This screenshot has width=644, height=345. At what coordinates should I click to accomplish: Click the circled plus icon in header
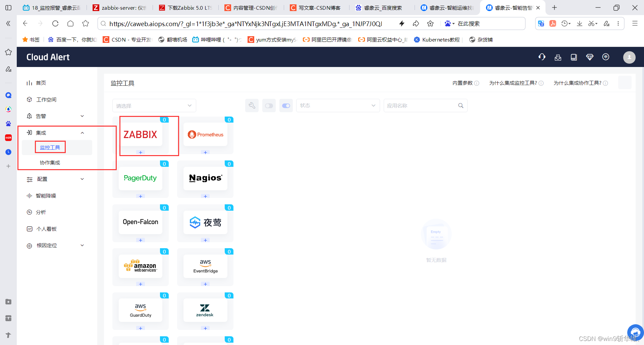pos(606,57)
